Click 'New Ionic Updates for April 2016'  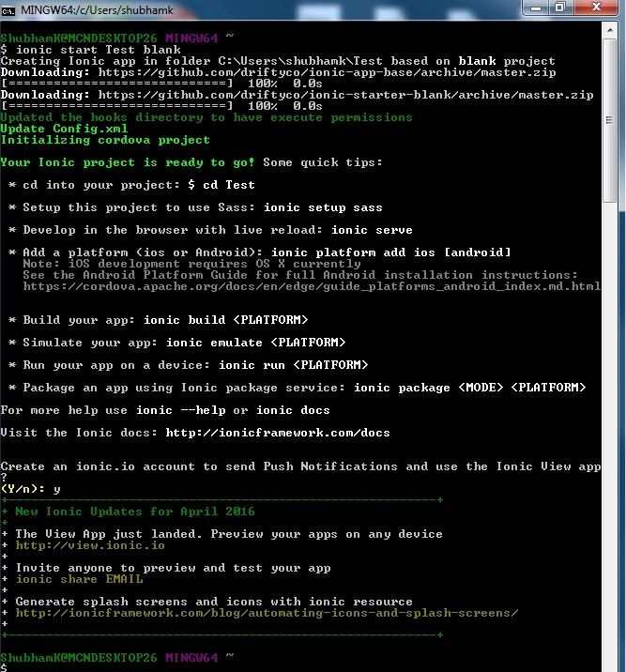point(135,512)
